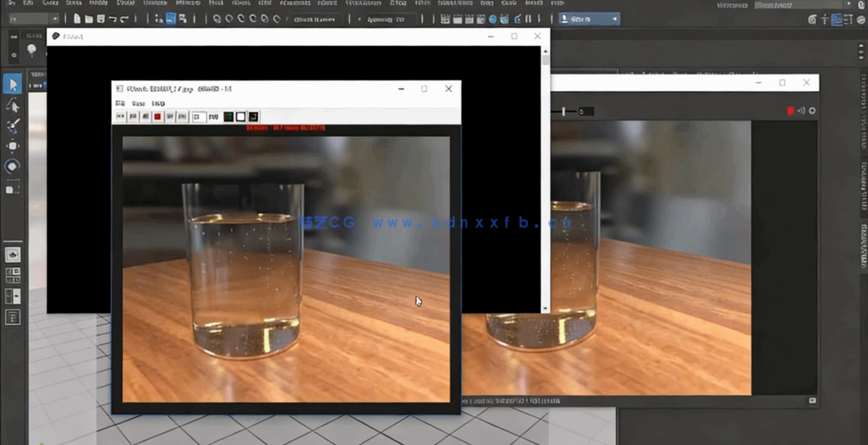Adjust the slider in the right window toolbar

pyautogui.click(x=564, y=111)
